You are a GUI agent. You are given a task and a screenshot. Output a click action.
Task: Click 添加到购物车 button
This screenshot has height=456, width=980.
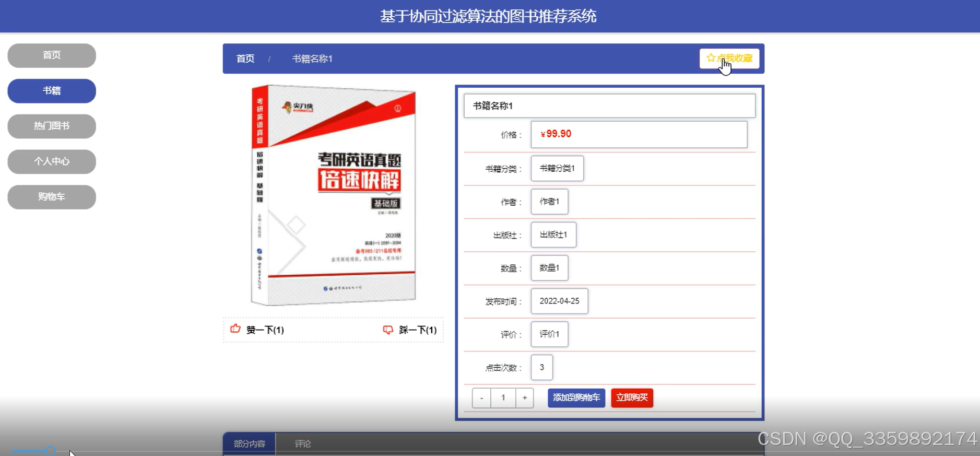576,398
